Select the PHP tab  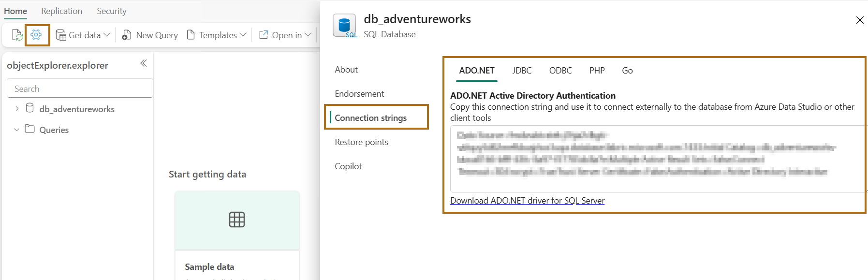point(597,71)
